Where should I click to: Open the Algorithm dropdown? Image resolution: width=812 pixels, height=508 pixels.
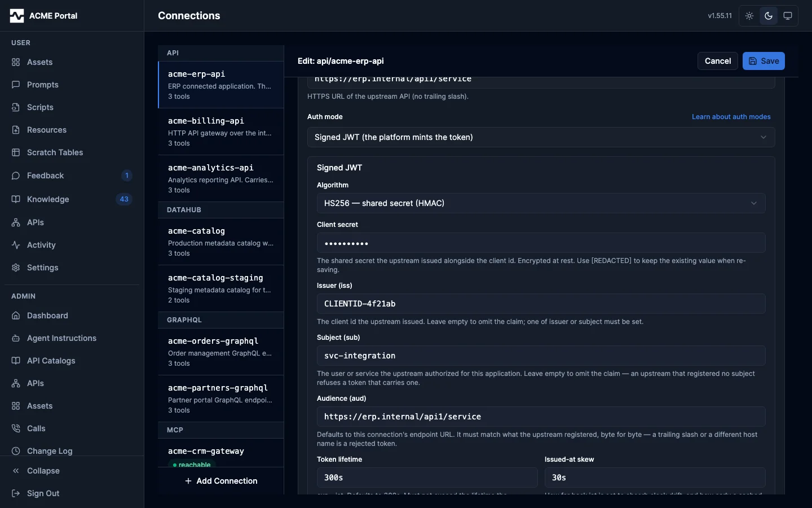click(x=541, y=203)
